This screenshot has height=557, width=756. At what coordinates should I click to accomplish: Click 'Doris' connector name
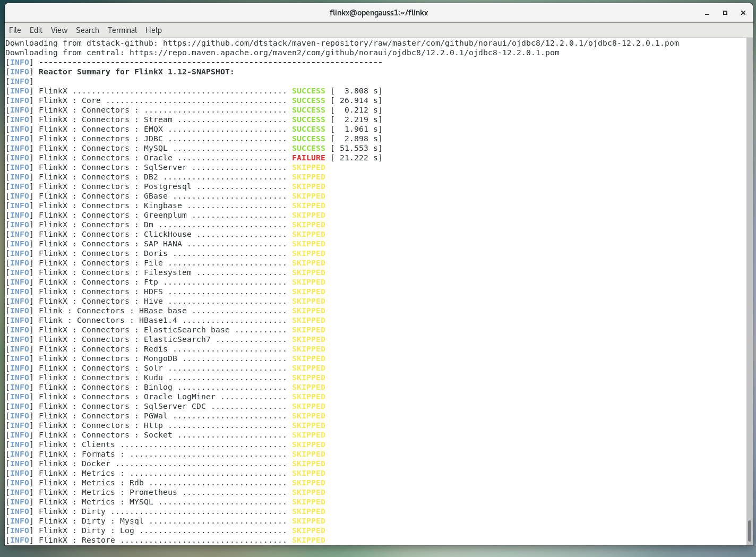click(156, 253)
